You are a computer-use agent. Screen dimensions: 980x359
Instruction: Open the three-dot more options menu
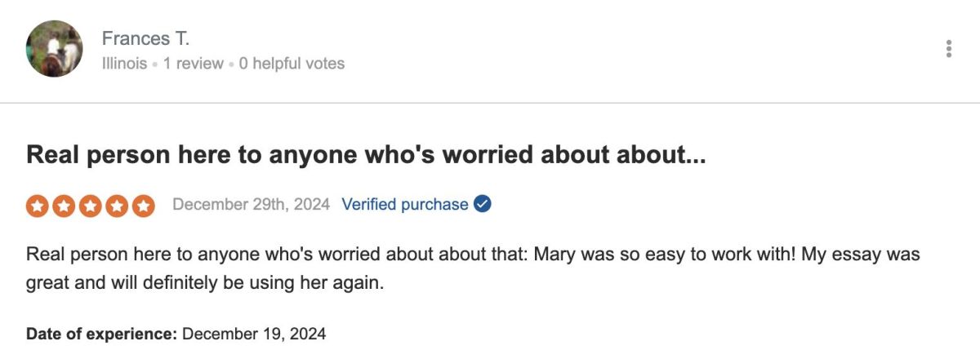[948, 49]
